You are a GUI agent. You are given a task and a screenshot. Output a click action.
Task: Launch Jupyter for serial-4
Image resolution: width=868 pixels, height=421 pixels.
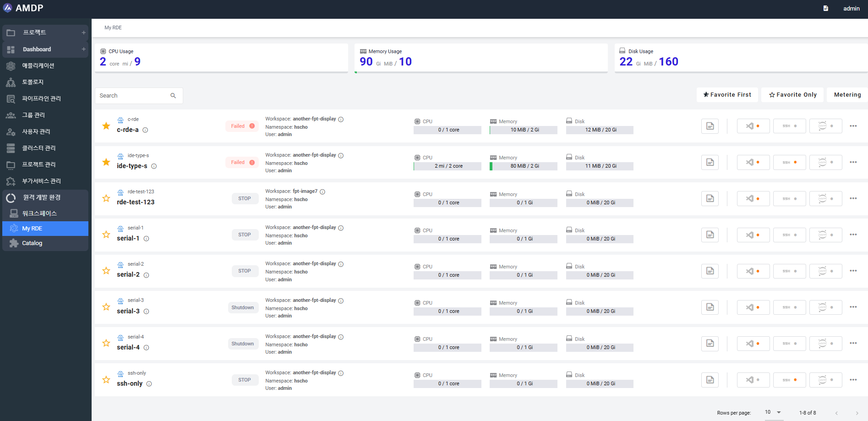point(825,343)
